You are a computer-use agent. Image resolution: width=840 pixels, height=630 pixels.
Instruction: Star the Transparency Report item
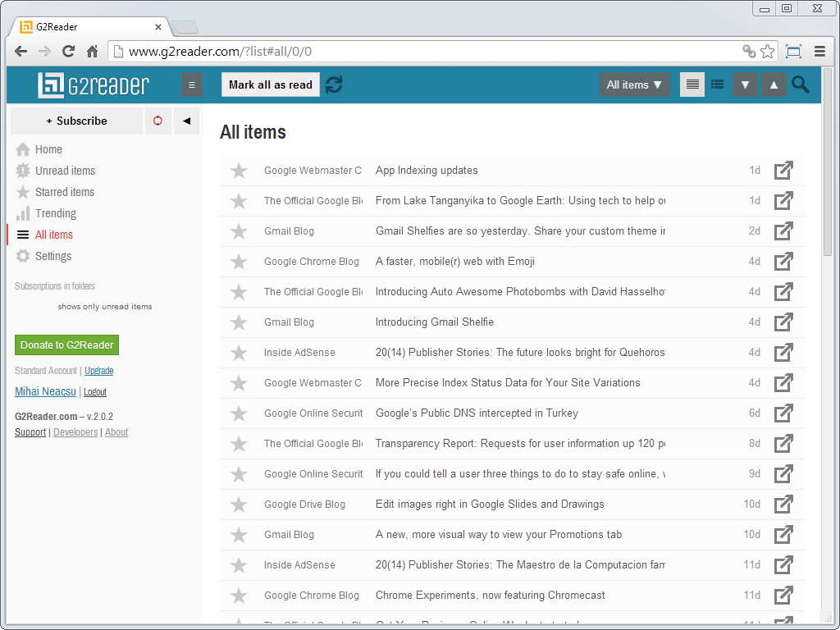click(239, 444)
